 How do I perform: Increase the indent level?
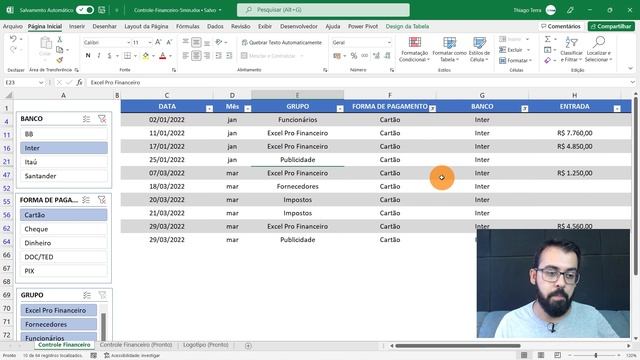tap(229, 56)
